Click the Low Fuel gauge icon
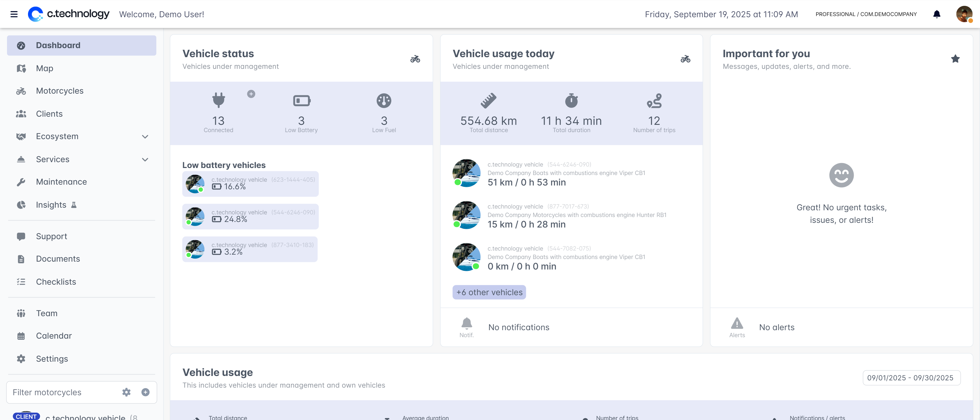This screenshot has height=420, width=980. [x=384, y=101]
